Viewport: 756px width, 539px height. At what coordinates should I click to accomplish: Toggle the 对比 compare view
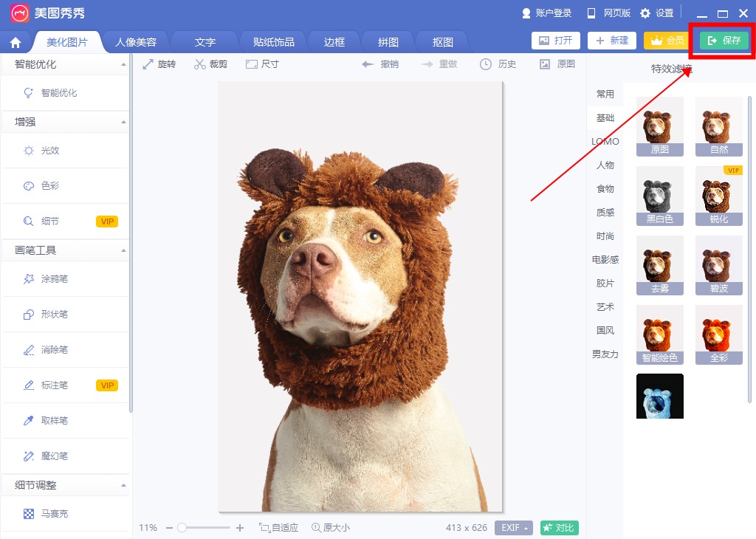click(x=559, y=528)
